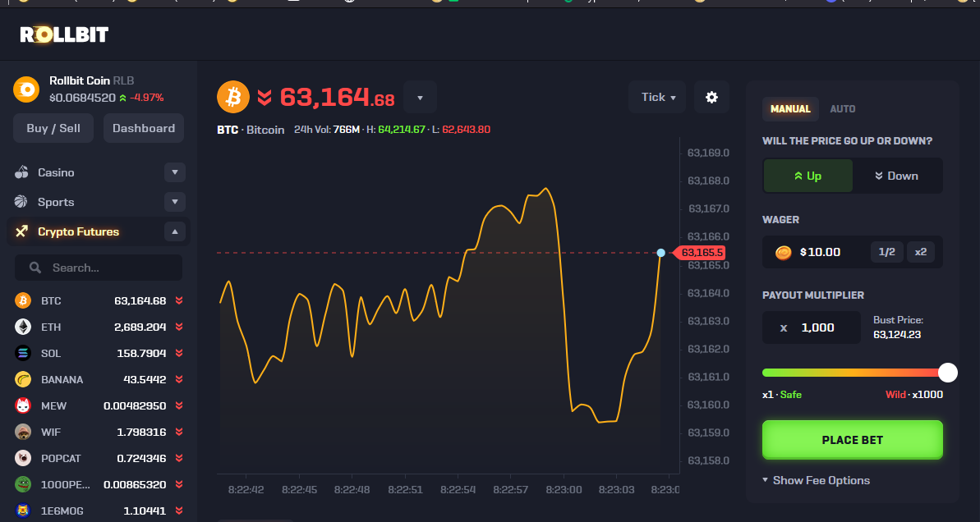
Task: Click the x1 Safe slider label
Action: click(782, 395)
